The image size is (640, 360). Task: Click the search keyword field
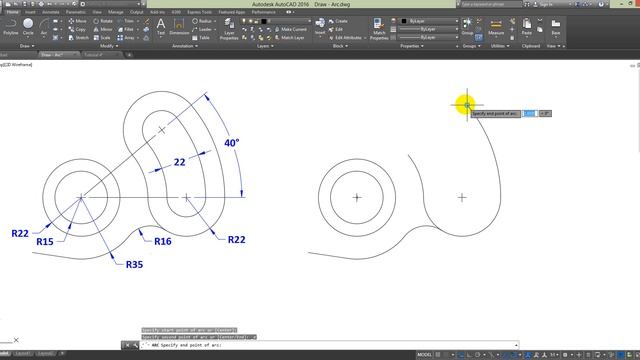tap(491, 4)
